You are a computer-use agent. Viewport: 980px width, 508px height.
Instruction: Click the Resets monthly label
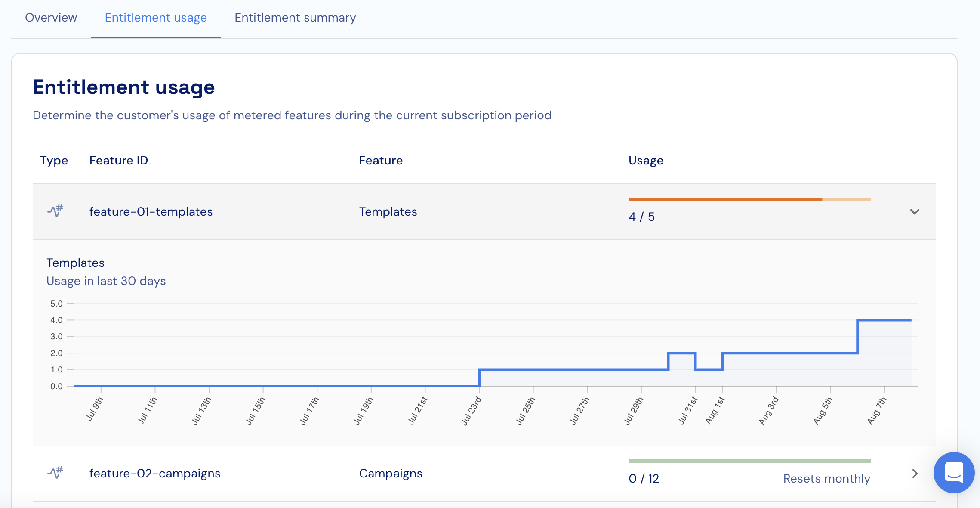tap(826, 479)
